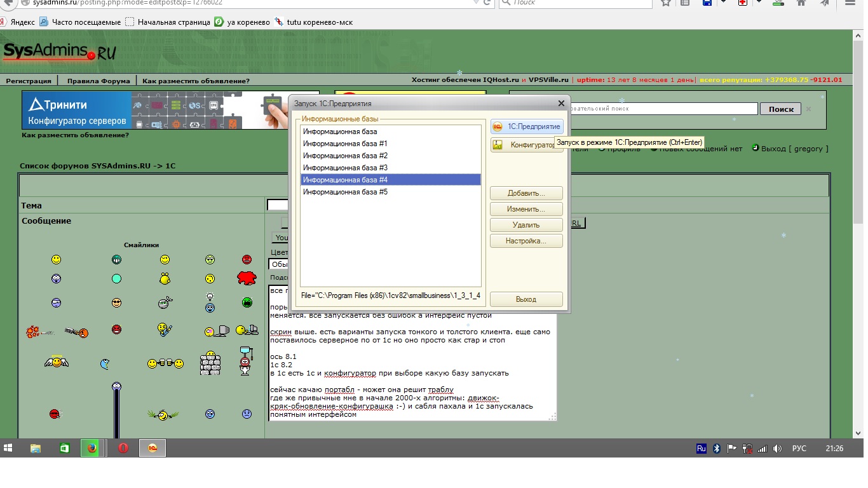The height and width of the screenshot is (488, 868).
Task: Insert the toilet emoticon
Action: coord(246,361)
